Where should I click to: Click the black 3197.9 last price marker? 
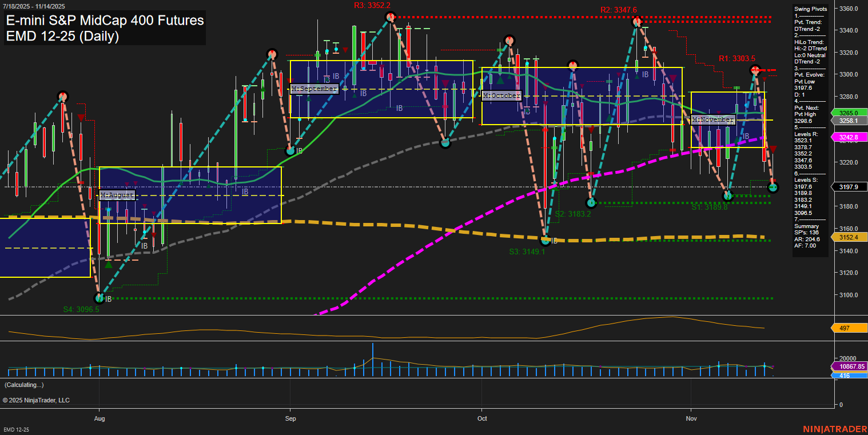pyautogui.click(x=850, y=187)
